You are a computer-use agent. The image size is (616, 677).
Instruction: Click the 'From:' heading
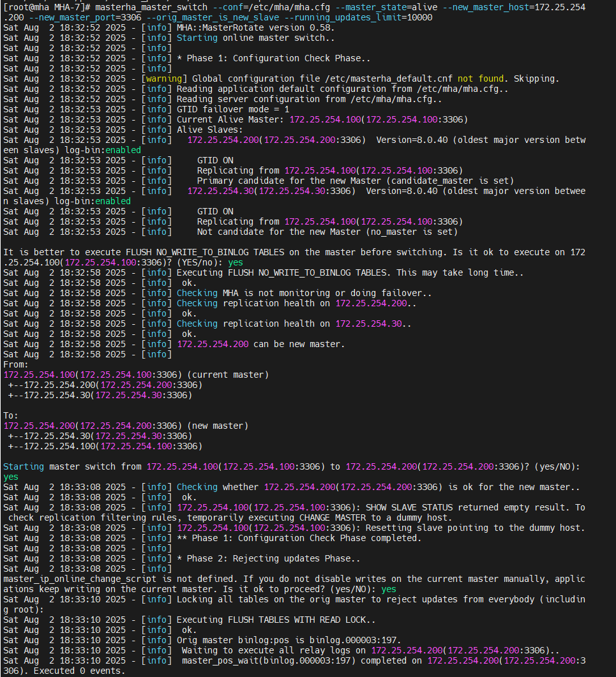(x=16, y=365)
